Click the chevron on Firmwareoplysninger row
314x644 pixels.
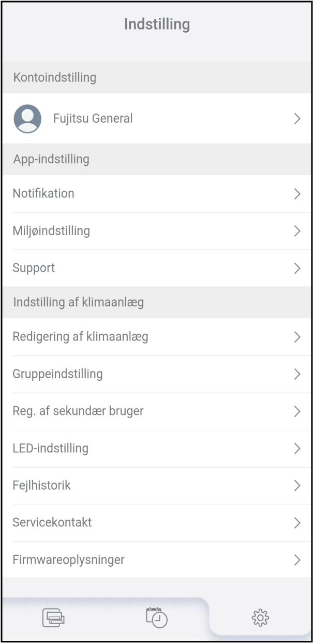pyautogui.click(x=297, y=560)
